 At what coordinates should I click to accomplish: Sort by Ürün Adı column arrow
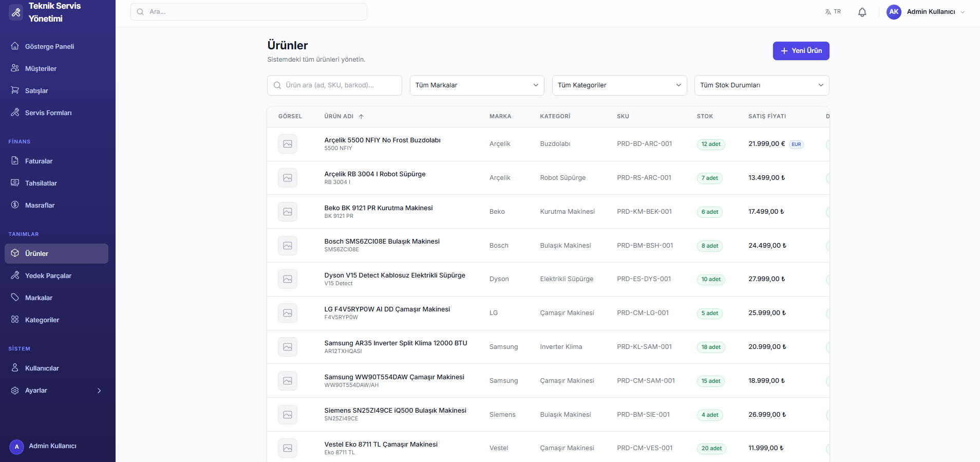click(361, 117)
